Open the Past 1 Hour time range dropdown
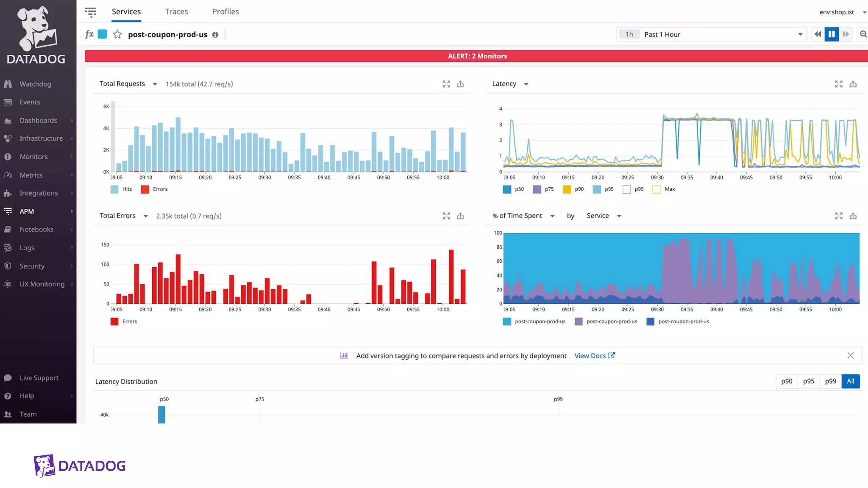Viewport: 868px width, 488px height. 711,34
